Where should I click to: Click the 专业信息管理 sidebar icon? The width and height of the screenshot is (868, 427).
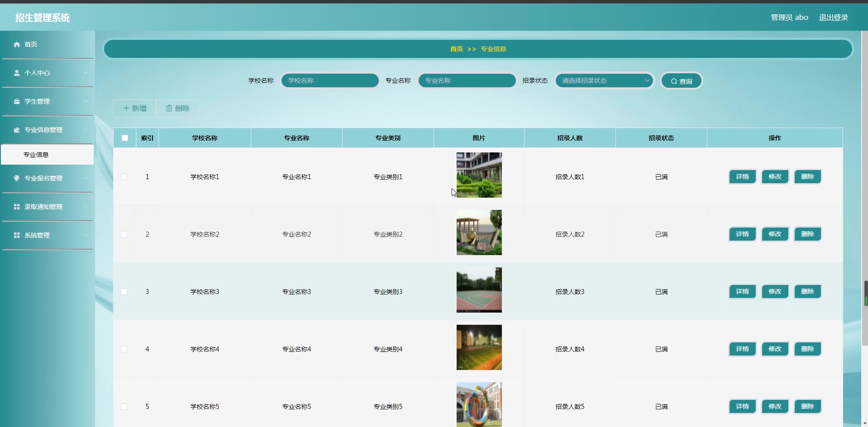tap(17, 130)
